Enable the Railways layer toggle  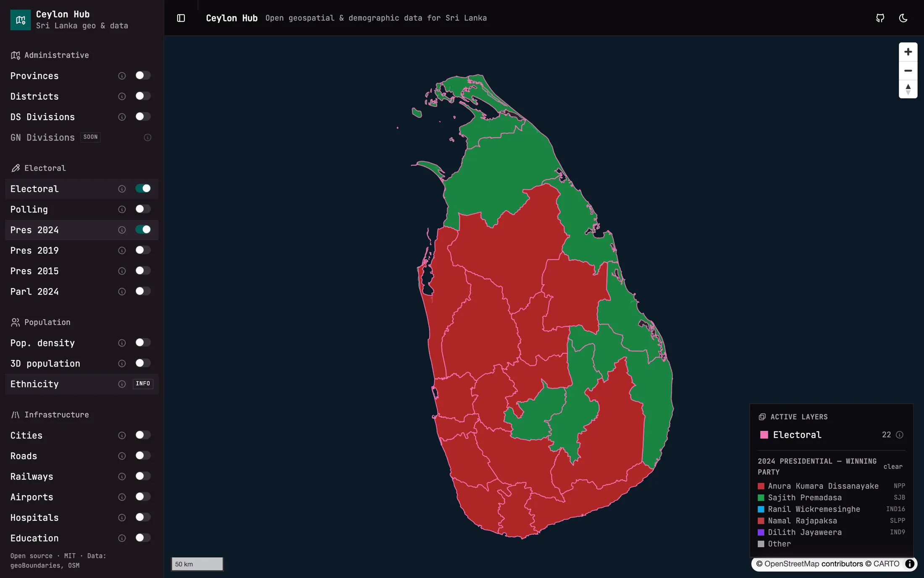tap(143, 476)
